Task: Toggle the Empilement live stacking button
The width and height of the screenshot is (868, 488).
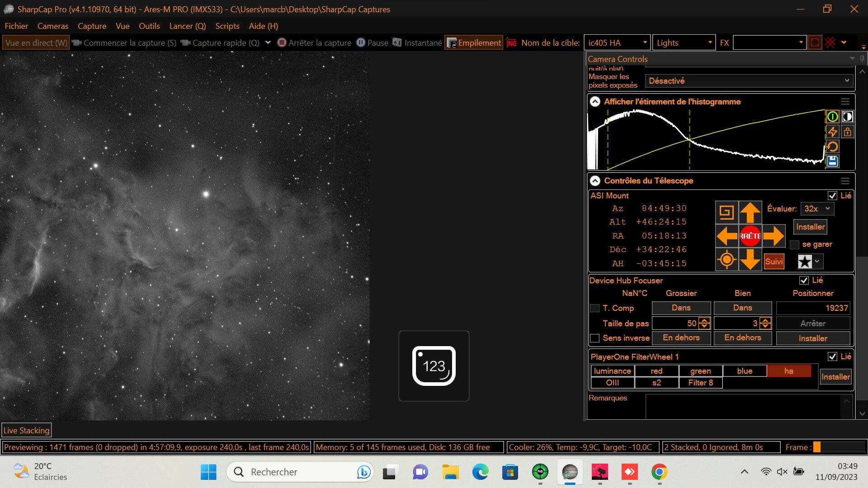Action: pyautogui.click(x=474, y=42)
